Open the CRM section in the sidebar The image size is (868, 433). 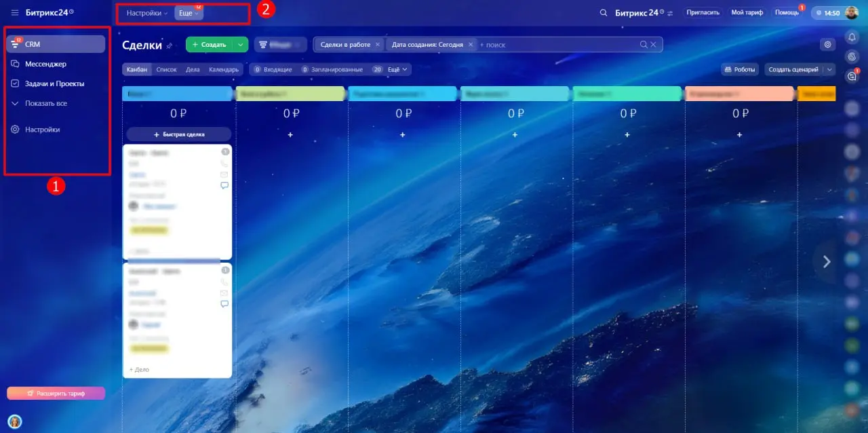[56, 44]
